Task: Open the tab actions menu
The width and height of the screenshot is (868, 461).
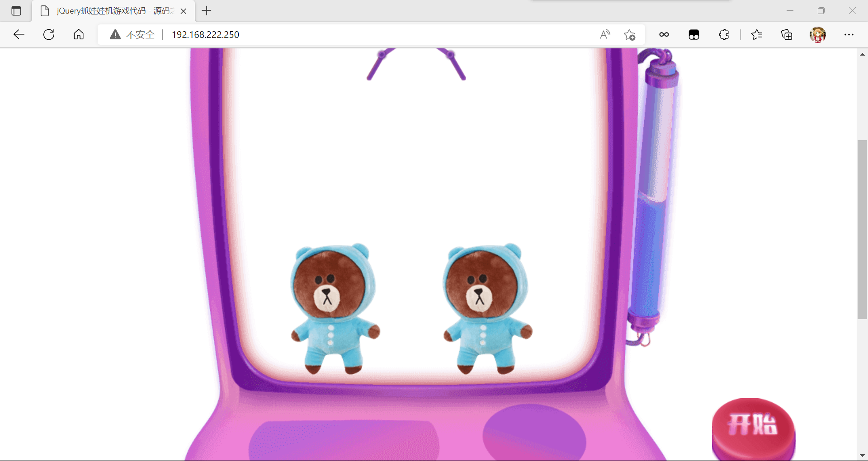Action: 16,11
